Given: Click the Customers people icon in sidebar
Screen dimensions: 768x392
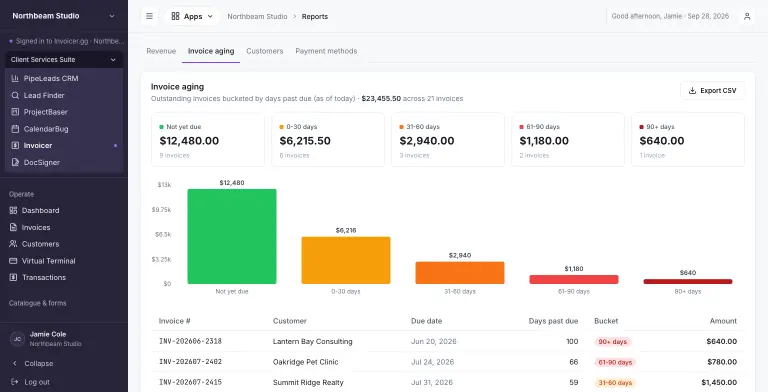Looking at the screenshot, I should coord(13,244).
